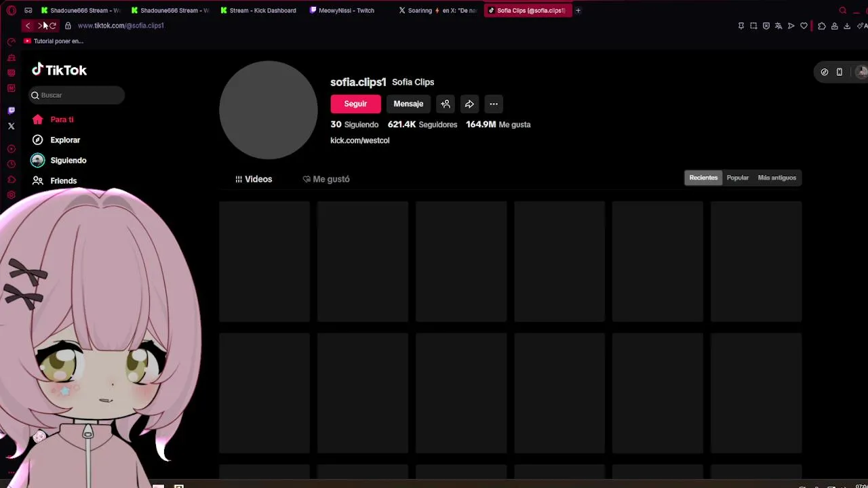Image resolution: width=868 pixels, height=488 pixels.
Task: Click the account profile icon in toolbar
Action: [x=835, y=26]
